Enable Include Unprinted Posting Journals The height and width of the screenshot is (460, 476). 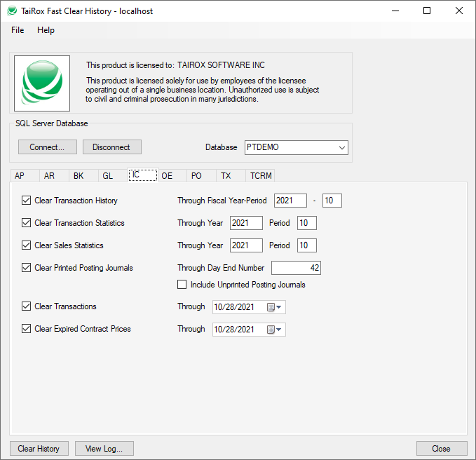click(182, 285)
